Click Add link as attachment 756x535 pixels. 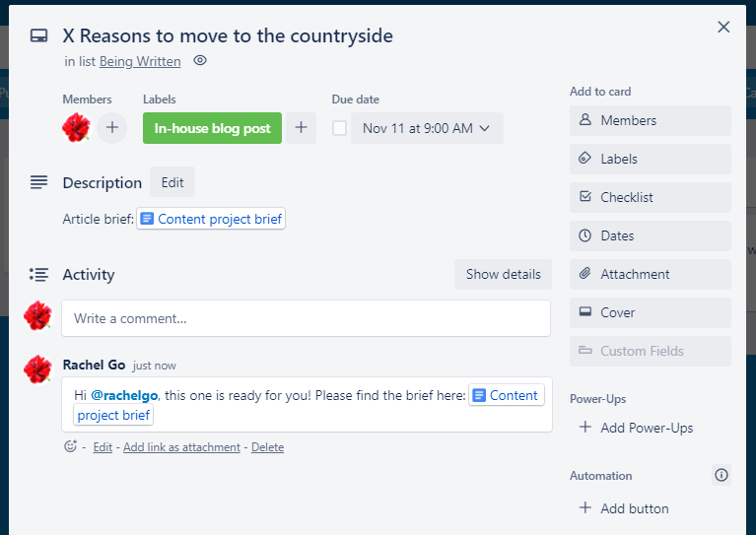tap(181, 447)
